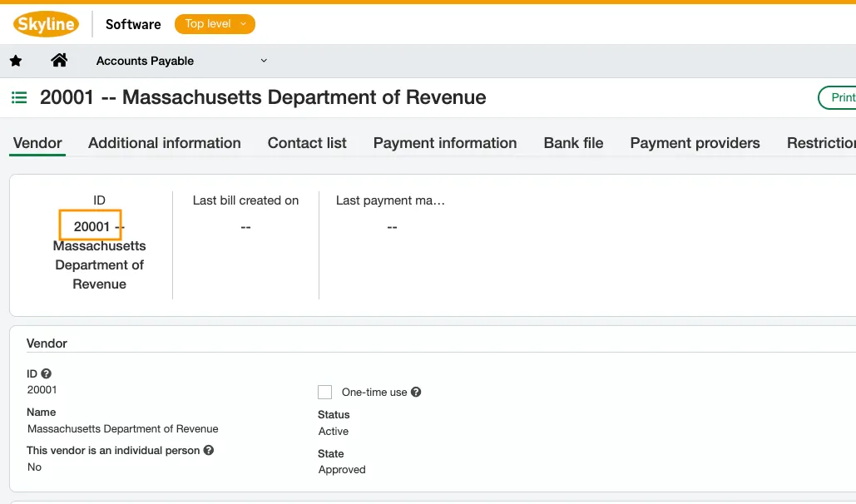Open the Contact list tab
This screenshot has height=504, width=856.
[307, 143]
